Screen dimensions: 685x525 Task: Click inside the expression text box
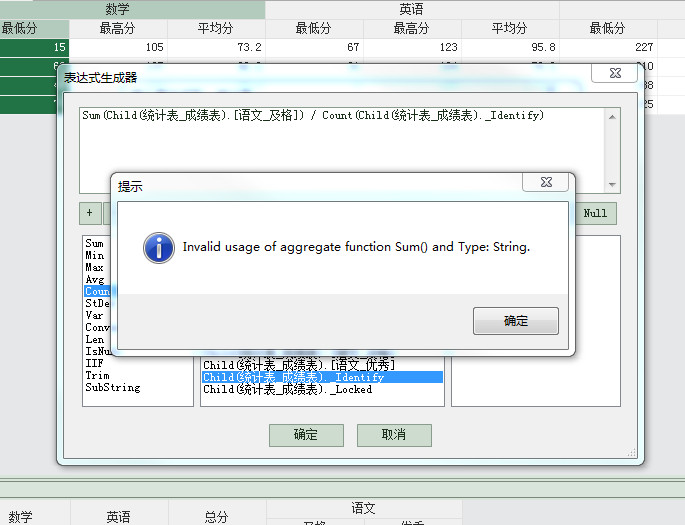(342, 150)
